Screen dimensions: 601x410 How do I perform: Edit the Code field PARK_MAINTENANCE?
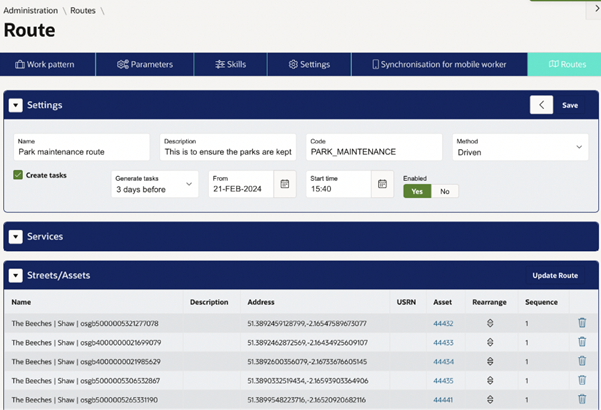(x=374, y=147)
